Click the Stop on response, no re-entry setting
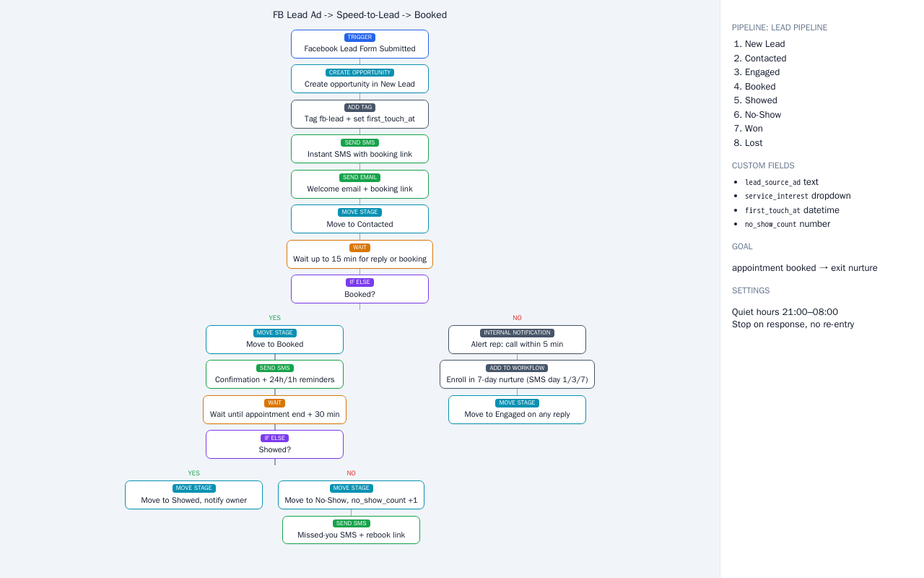 pos(793,324)
